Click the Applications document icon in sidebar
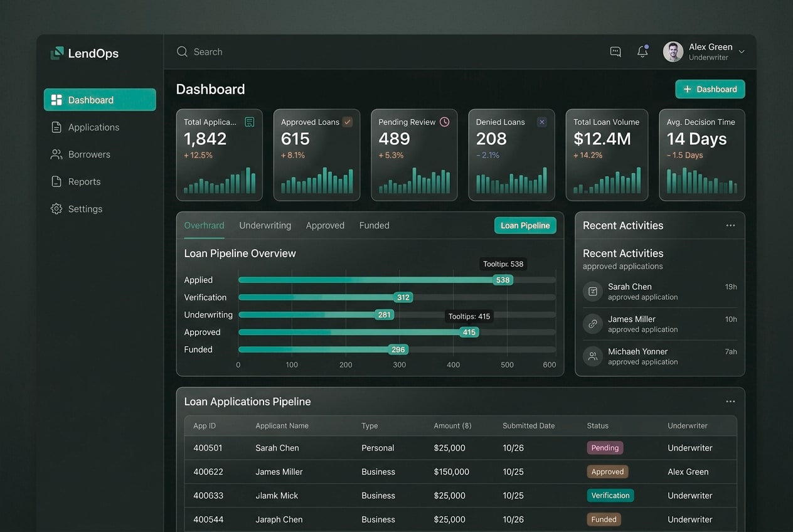This screenshot has height=532, width=793. 56,127
